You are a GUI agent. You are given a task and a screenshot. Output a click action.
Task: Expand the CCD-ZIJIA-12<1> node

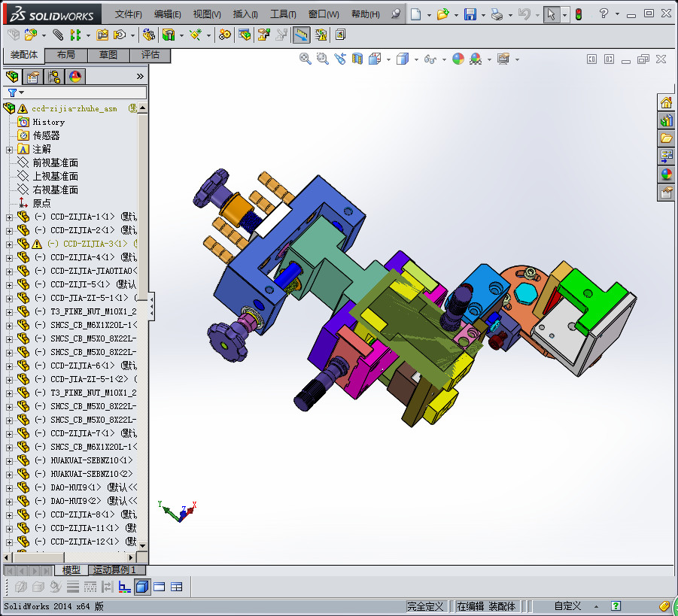(9, 542)
